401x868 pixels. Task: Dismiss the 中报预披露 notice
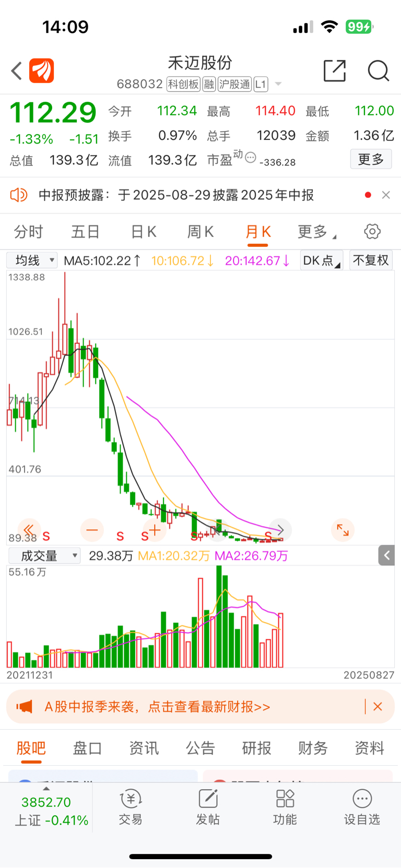(x=386, y=195)
